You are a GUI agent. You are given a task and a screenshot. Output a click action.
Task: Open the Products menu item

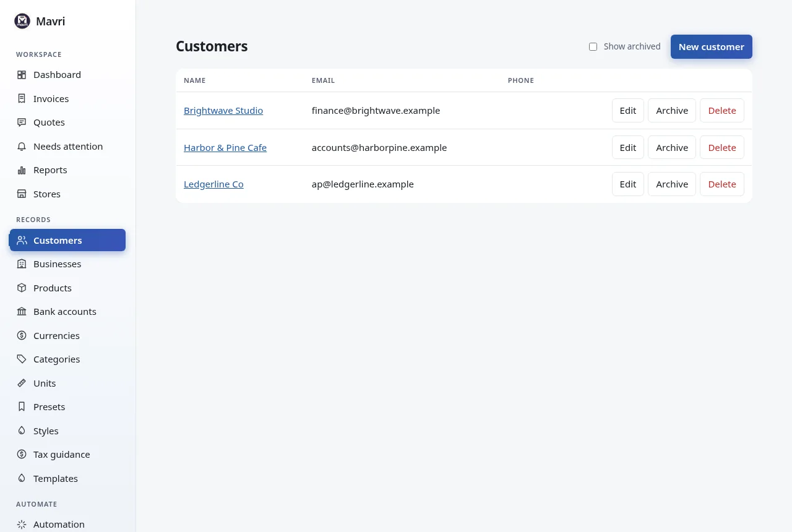pos(67,288)
